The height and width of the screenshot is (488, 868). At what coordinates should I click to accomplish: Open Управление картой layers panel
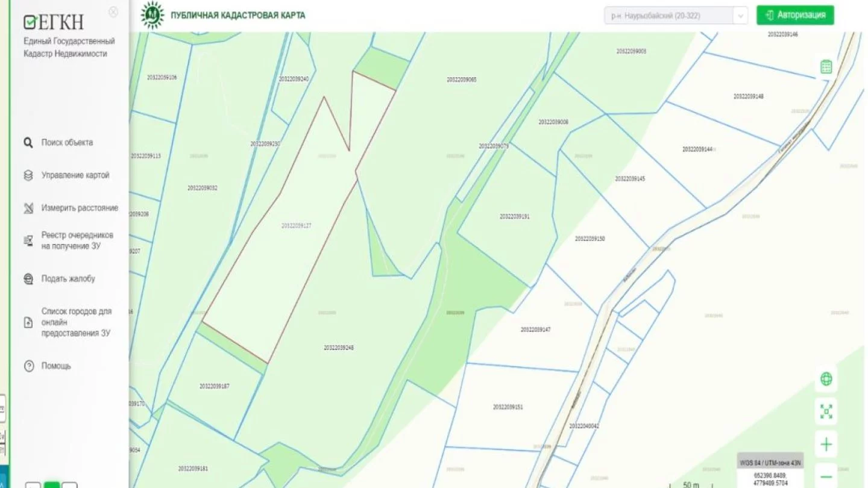tap(75, 175)
